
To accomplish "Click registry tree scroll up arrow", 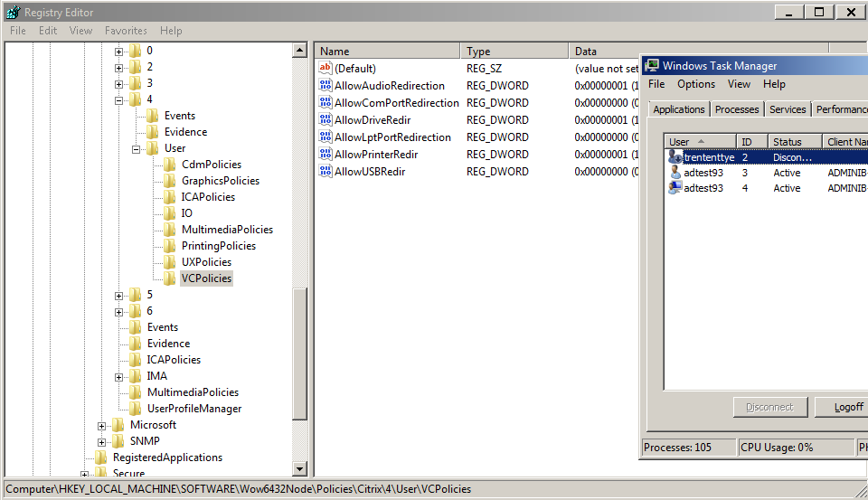I will [299, 51].
